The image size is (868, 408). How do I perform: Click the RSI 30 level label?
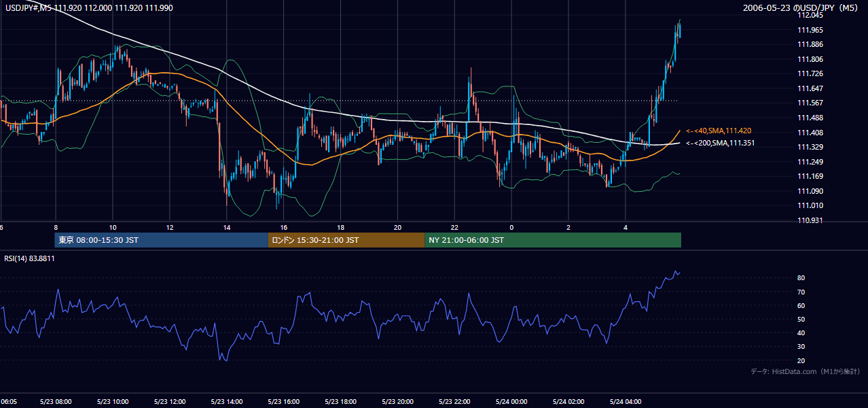point(801,347)
